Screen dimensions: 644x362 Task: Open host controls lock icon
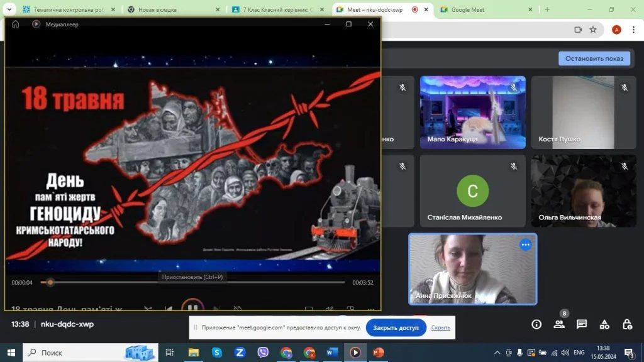tap(627, 324)
